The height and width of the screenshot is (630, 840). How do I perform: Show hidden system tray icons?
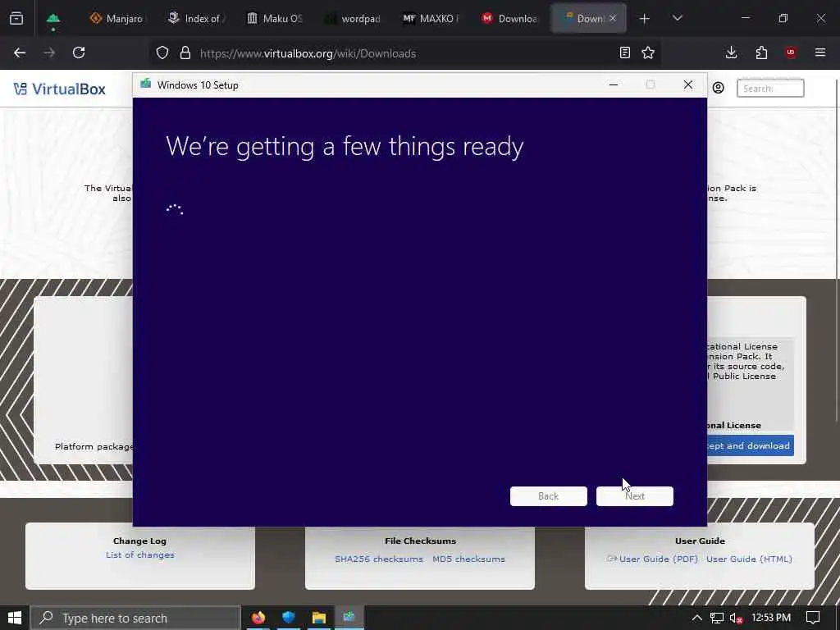tap(697, 618)
